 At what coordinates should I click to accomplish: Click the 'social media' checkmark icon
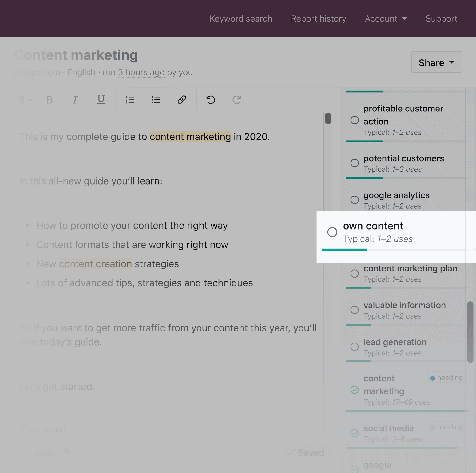pyautogui.click(x=355, y=433)
